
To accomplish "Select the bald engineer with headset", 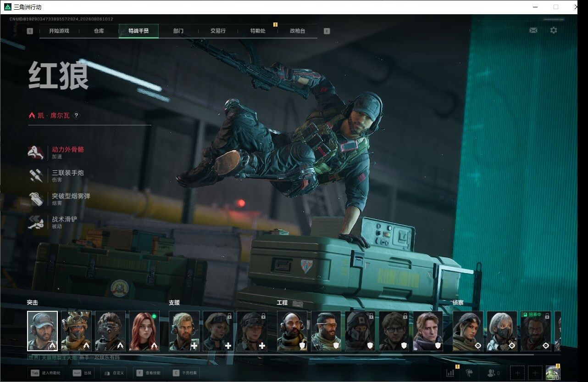I will pyautogui.click(x=292, y=331).
